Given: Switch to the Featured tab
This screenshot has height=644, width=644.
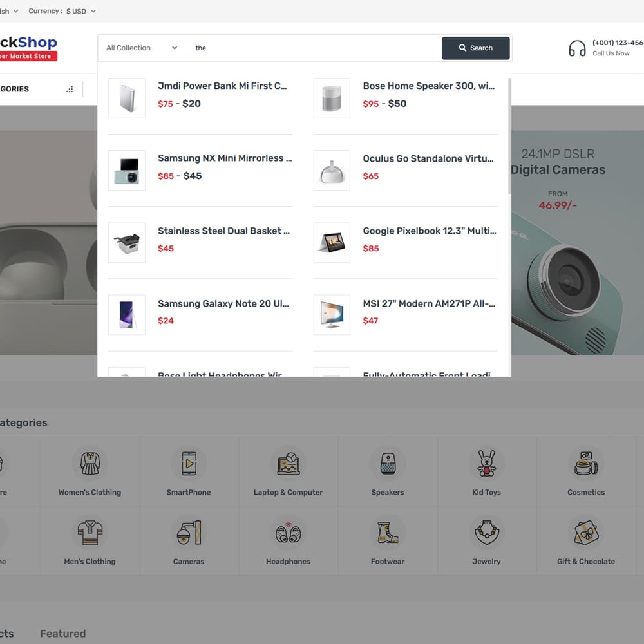Looking at the screenshot, I should pyautogui.click(x=62, y=634).
